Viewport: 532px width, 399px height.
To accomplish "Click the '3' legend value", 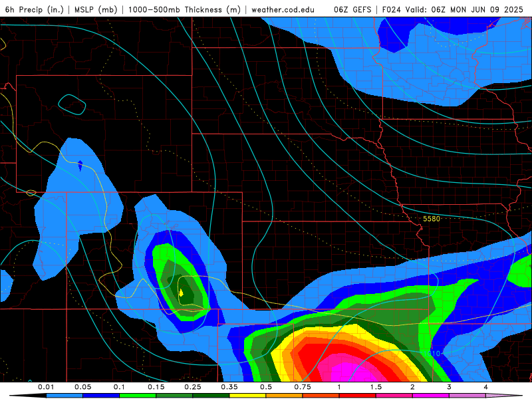I will (x=450, y=387).
